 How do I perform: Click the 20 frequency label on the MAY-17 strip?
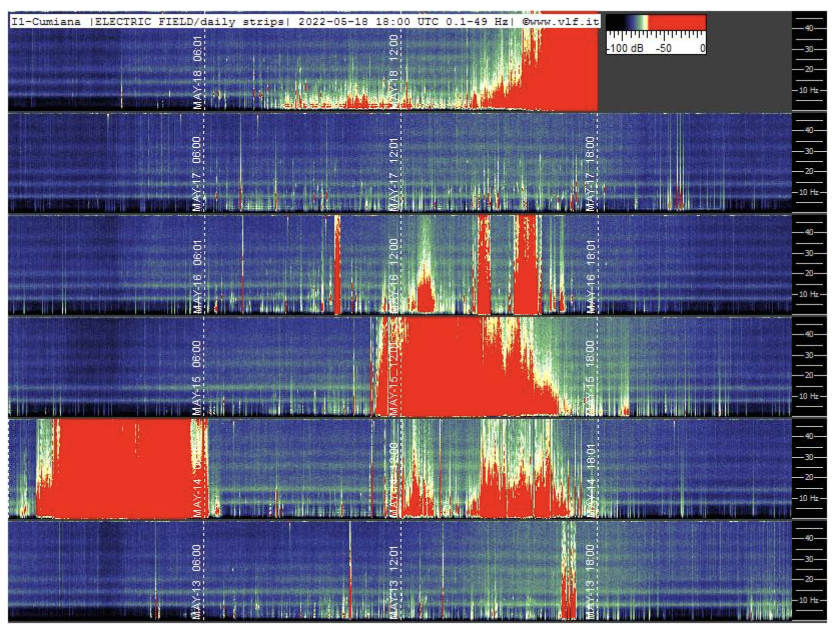[808, 171]
